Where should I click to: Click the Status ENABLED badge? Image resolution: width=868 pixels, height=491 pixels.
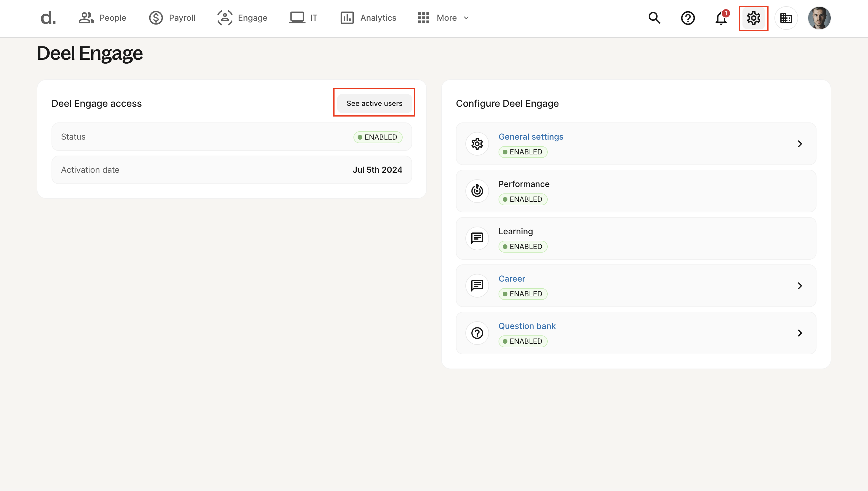(x=378, y=137)
